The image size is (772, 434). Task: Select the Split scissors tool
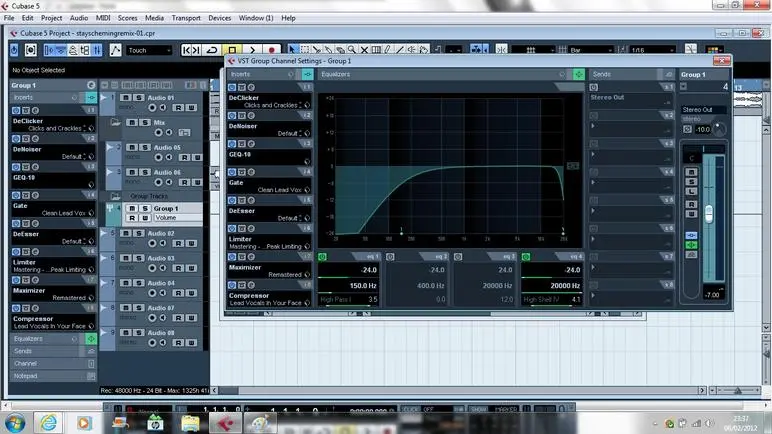pyautogui.click(x=317, y=50)
